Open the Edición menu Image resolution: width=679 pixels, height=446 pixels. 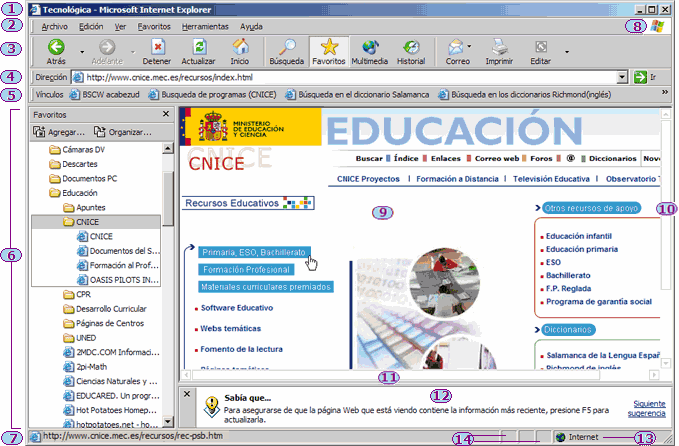point(91,26)
